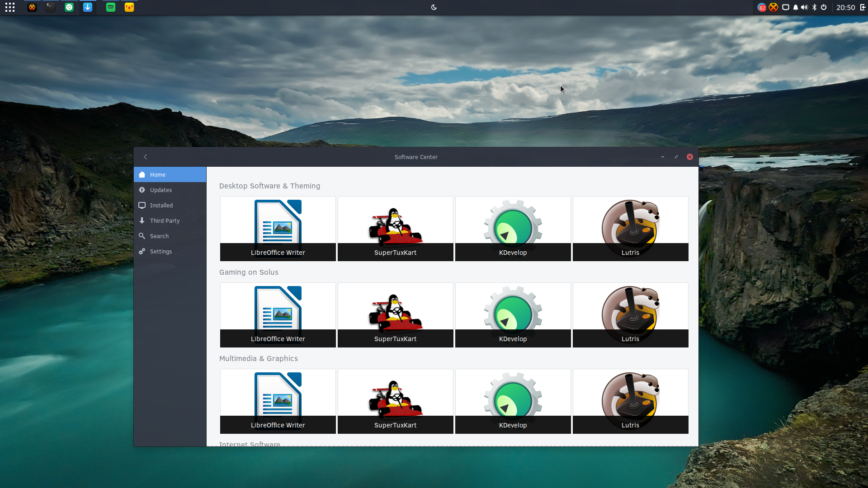Open Search in the sidebar
Viewport: 868px width, 488px height.
(170, 236)
